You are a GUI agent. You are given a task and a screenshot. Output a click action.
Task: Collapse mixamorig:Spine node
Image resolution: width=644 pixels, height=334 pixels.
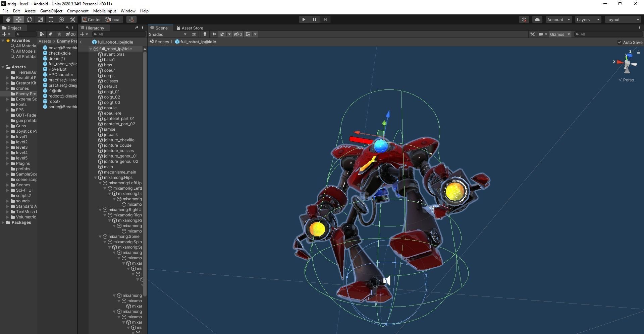coord(100,237)
